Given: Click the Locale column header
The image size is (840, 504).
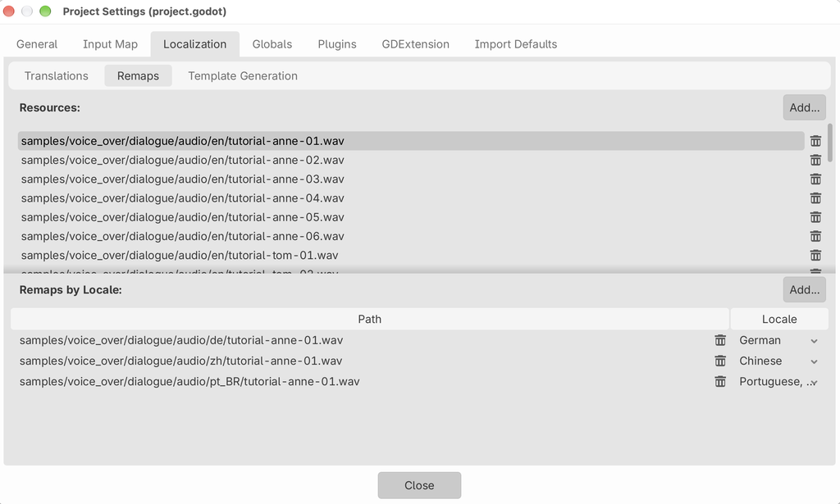Looking at the screenshot, I should 779,319.
